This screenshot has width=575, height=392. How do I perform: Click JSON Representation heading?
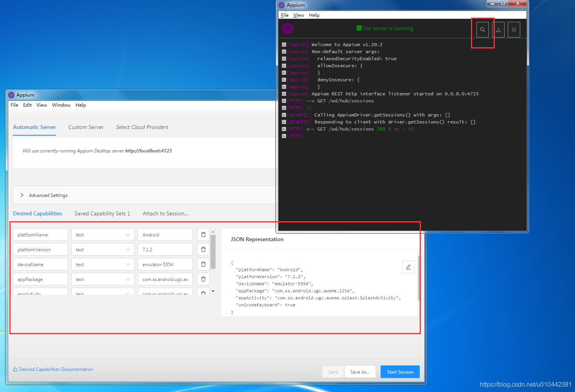coord(257,239)
